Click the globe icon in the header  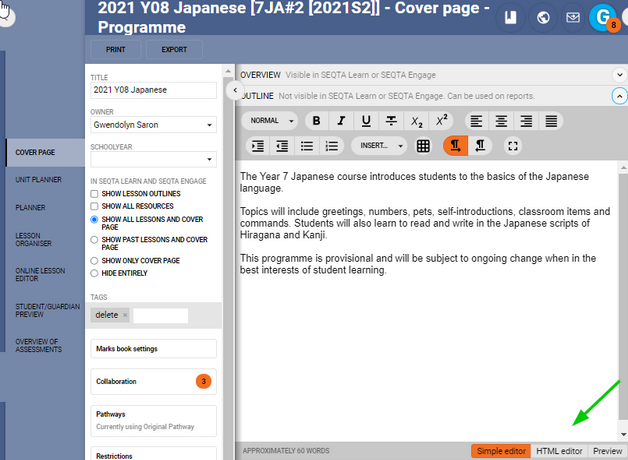(x=543, y=17)
